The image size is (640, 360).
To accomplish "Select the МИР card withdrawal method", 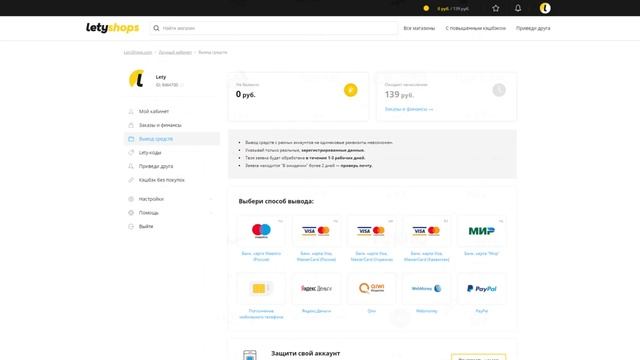I will pyautogui.click(x=482, y=231).
